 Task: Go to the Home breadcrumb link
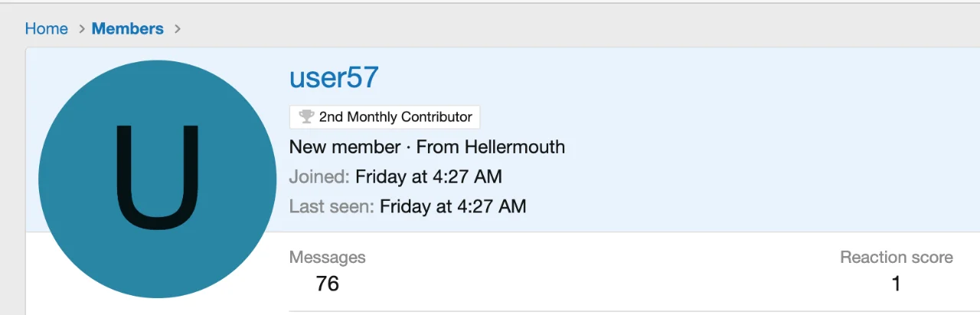pyautogui.click(x=46, y=29)
